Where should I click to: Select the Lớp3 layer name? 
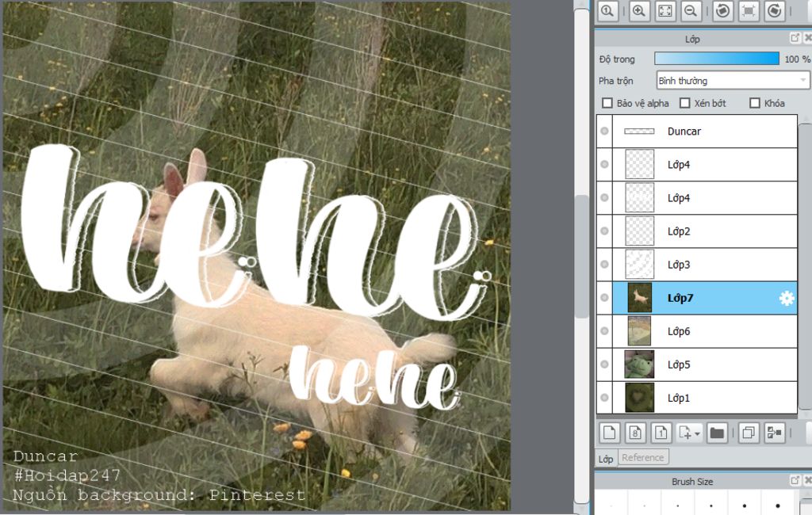point(679,265)
